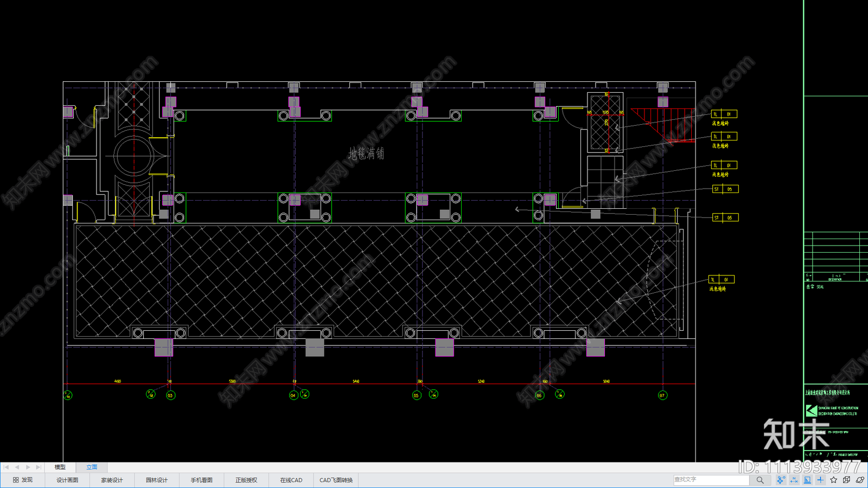This screenshot has height=488, width=868.
Task: Open 正版授权 item
Action: 246,480
